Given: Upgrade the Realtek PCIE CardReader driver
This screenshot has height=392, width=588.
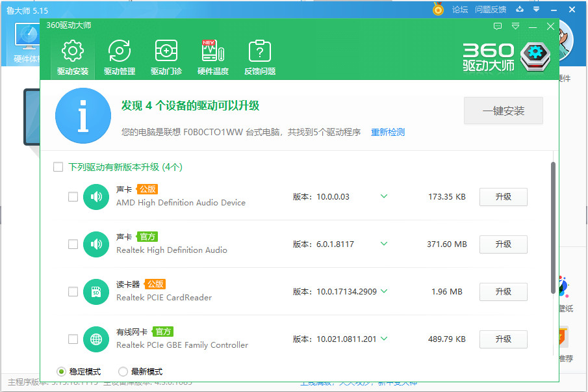Looking at the screenshot, I should (x=503, y=291).
